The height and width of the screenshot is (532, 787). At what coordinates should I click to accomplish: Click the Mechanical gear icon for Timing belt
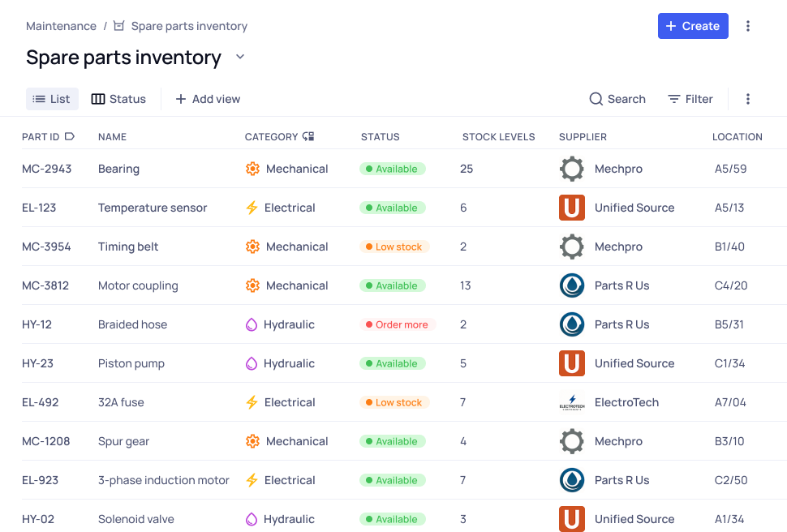coord(252,247)
